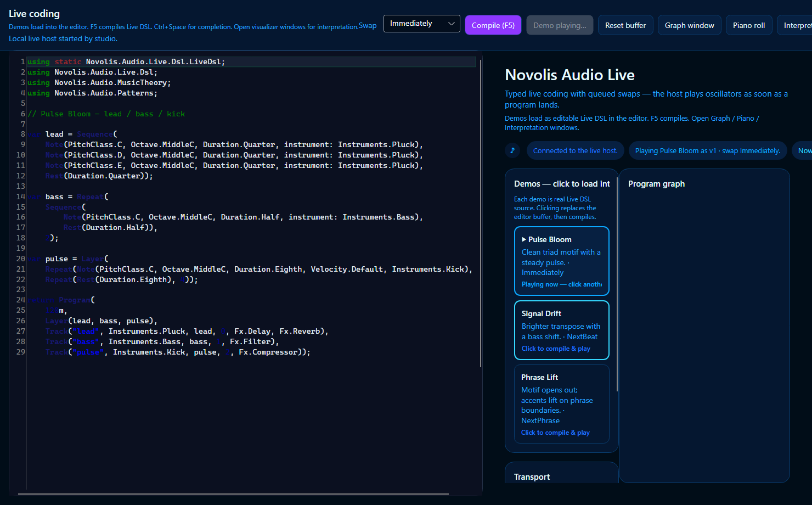Viewport: 812px width, 505px height.
Task: Click the "pulse = Layer(" code line
Action: point(68,259)
